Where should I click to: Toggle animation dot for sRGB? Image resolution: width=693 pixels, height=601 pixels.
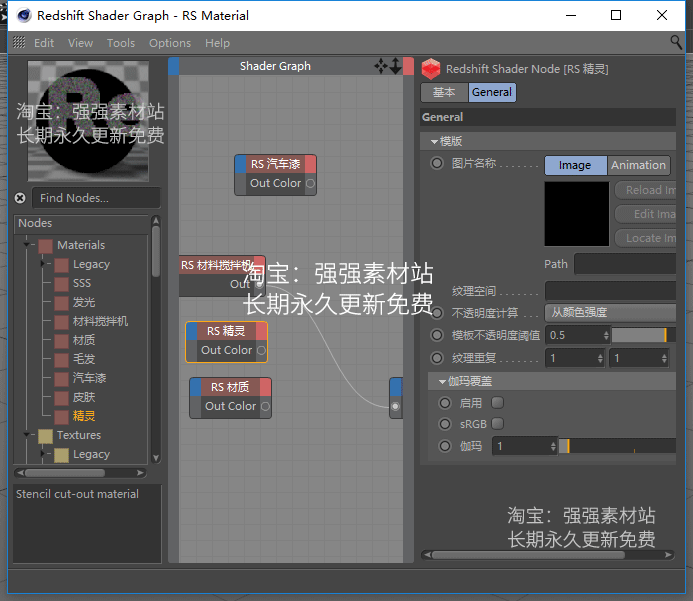pyautogui.click(x=445, y=424)
